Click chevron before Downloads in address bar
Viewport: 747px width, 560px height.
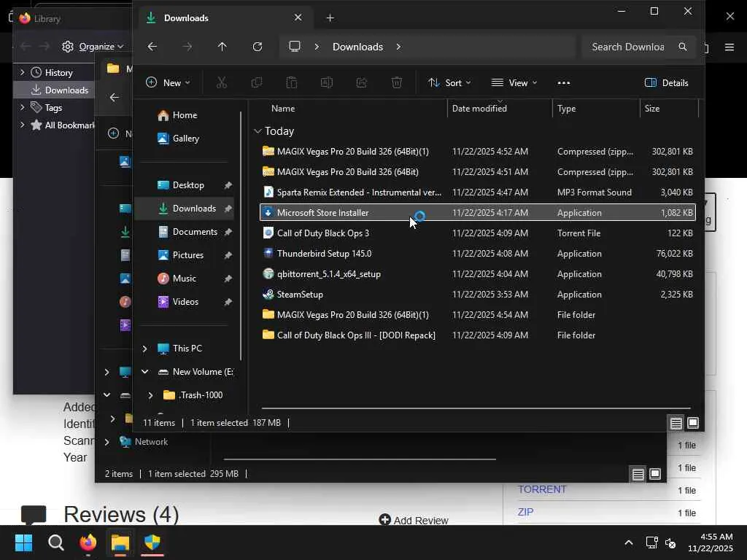point(317,47)
